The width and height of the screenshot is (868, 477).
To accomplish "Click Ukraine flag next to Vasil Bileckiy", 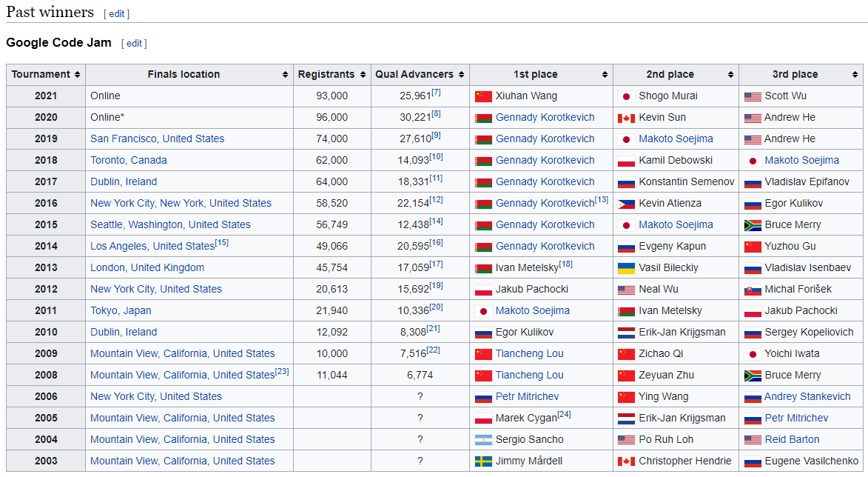I will 626,268.
